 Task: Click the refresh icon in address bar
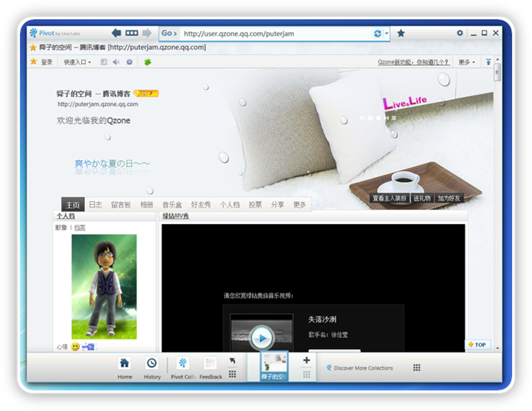click(377, 33)
